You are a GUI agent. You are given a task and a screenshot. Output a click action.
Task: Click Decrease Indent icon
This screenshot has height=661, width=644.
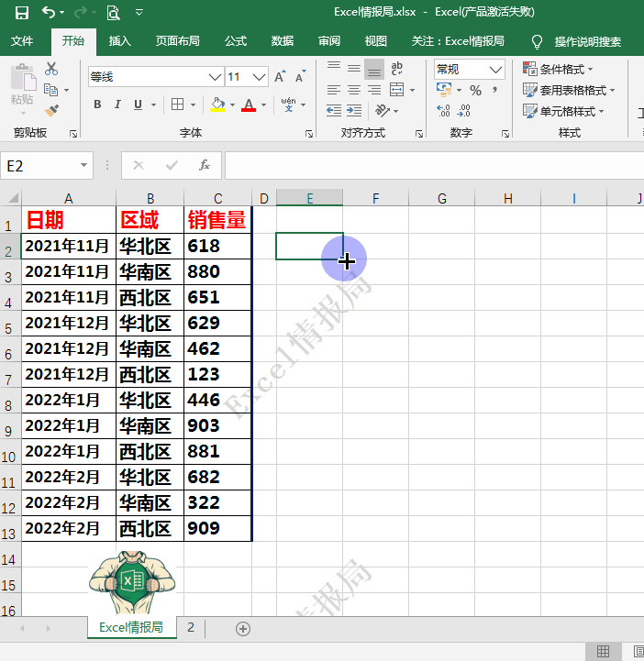[x=334, y=111]
